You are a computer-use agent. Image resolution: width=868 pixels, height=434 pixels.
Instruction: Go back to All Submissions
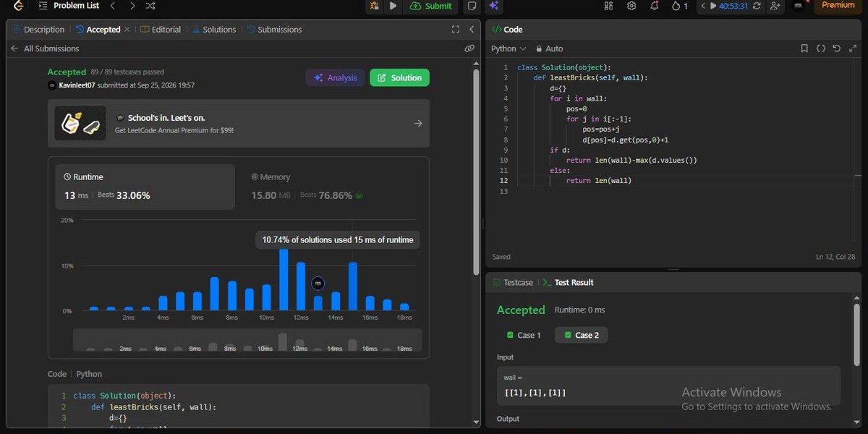pyautogui.click(x=45, y=48)
